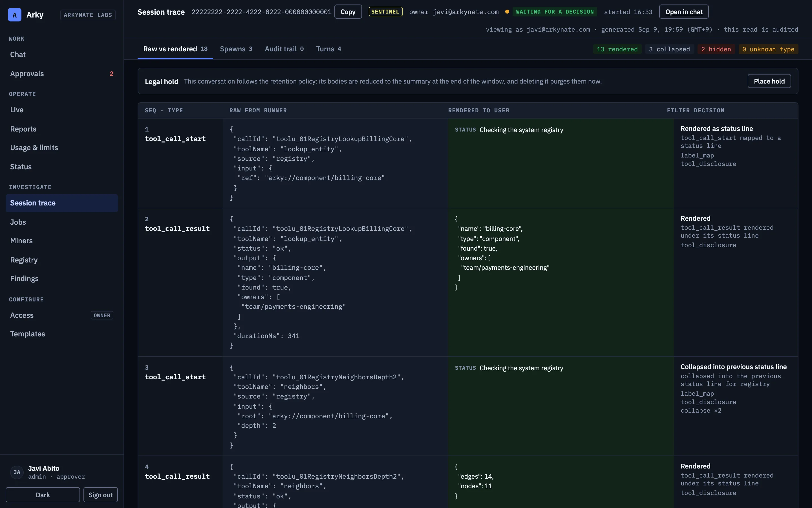Select Session trace in sidebar
The image size is (812, 508).
(62, 203)
